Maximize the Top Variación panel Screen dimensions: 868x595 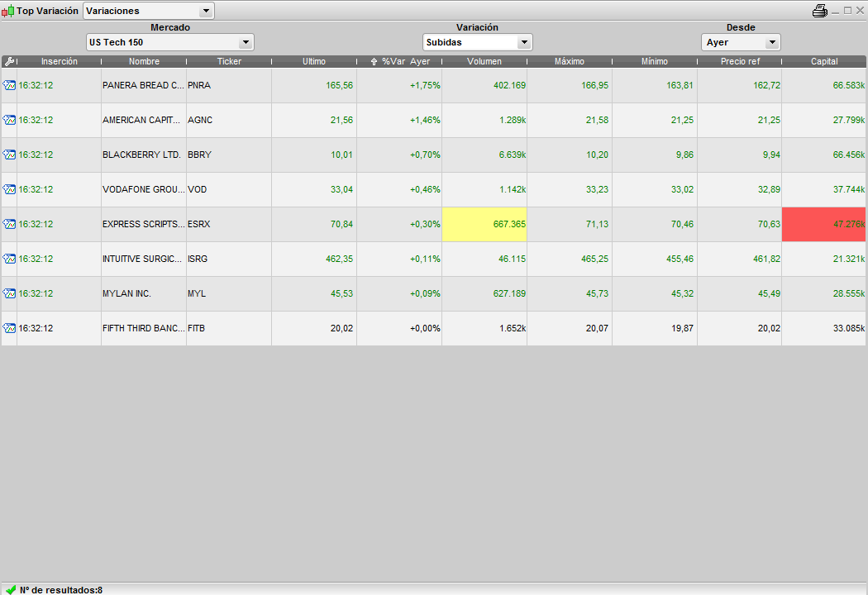[x=847, y=11]
